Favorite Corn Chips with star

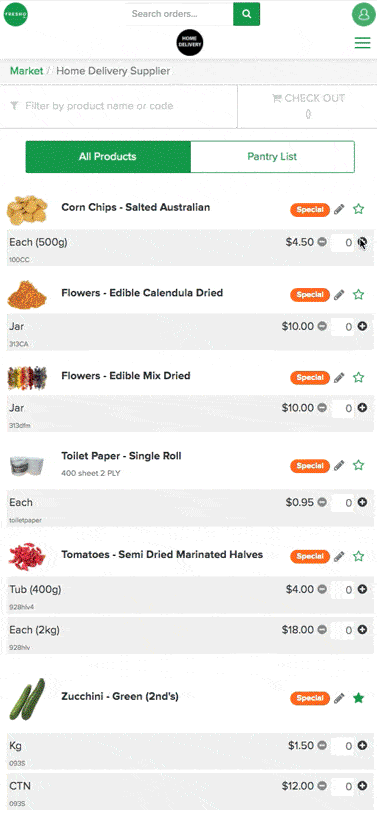click(358, 209)
